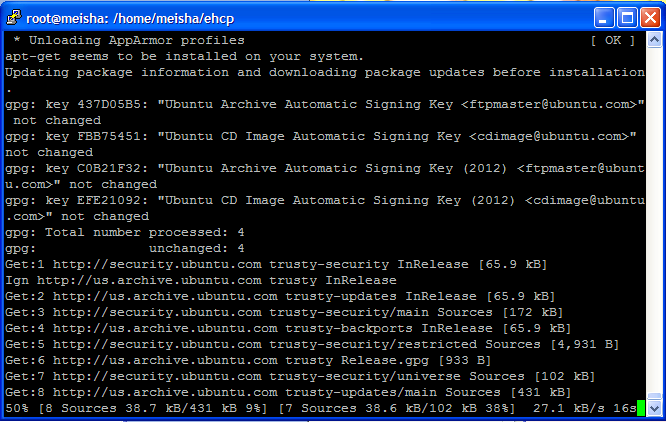Click the 'Get:7' universe Sources line

pyautogui.click(x=300, y=377)
